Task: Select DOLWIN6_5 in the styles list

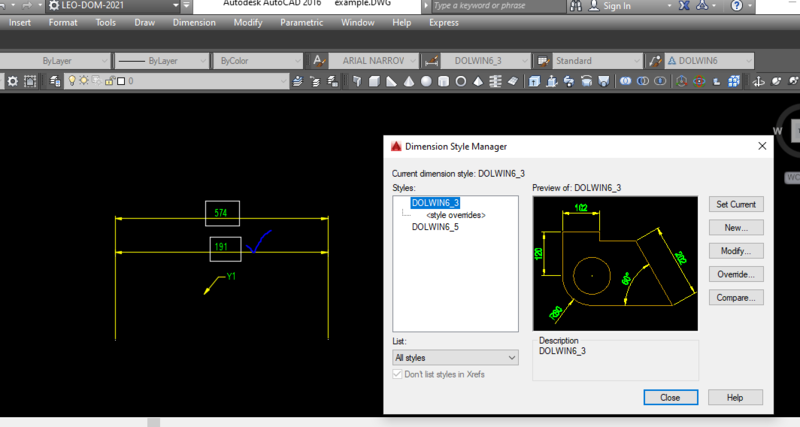Action: click(x=435, y=227)
